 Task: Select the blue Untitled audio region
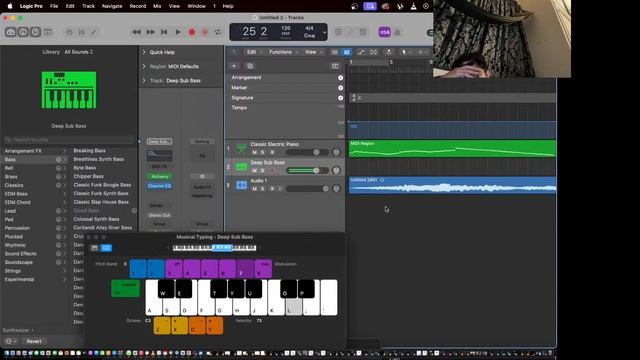(x=452, y=185)
